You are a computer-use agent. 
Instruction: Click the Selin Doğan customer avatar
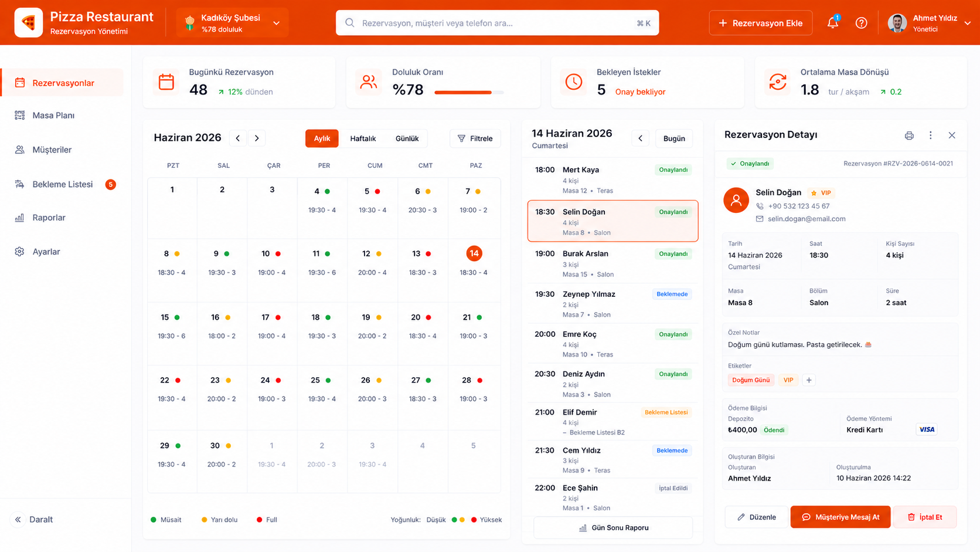736,200
